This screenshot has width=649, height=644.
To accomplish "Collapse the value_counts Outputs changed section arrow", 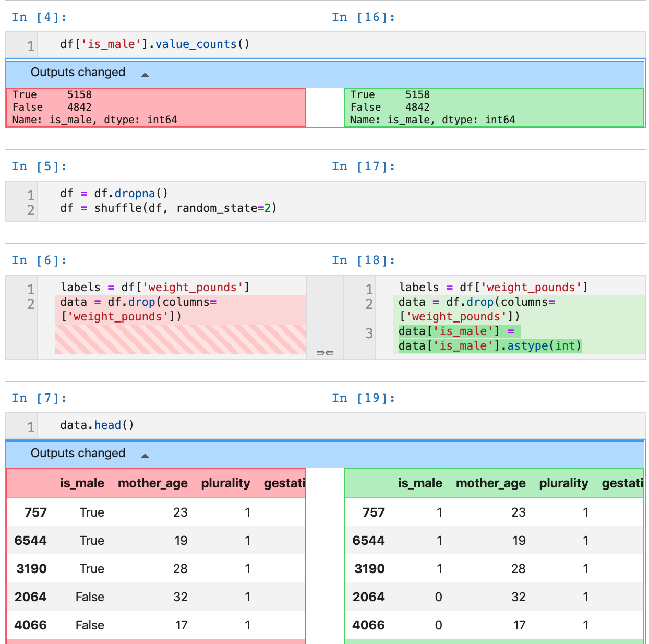I will coord(145,75).
